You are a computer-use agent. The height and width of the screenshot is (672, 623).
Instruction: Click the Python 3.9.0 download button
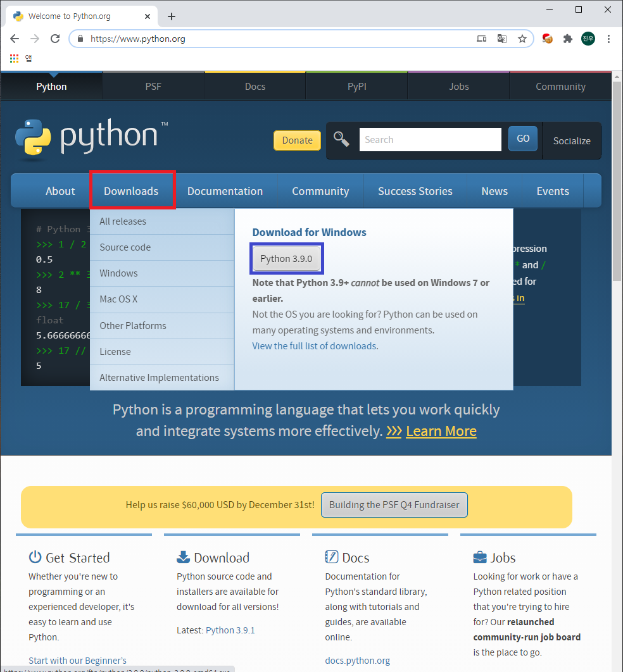pos(286,259)
